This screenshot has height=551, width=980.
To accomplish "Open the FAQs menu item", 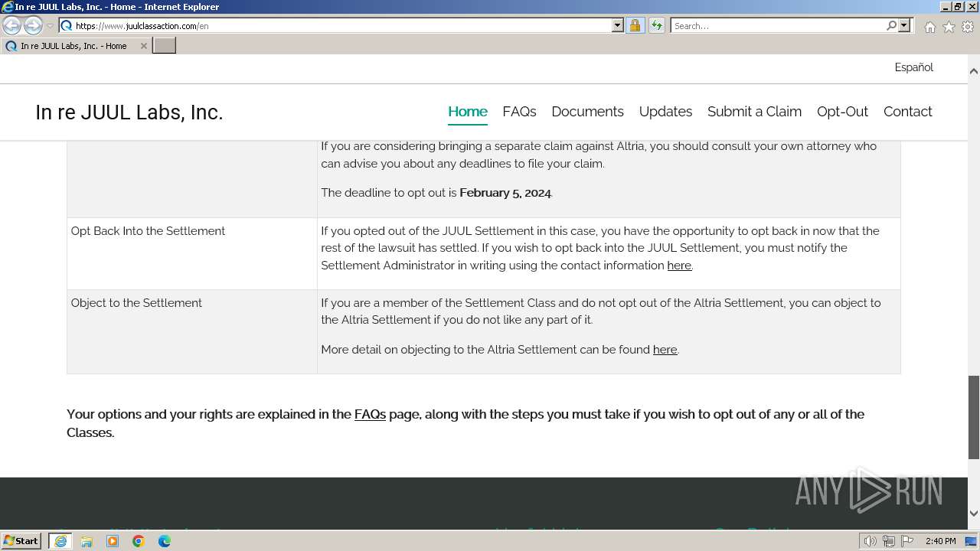I will (519, 112).
